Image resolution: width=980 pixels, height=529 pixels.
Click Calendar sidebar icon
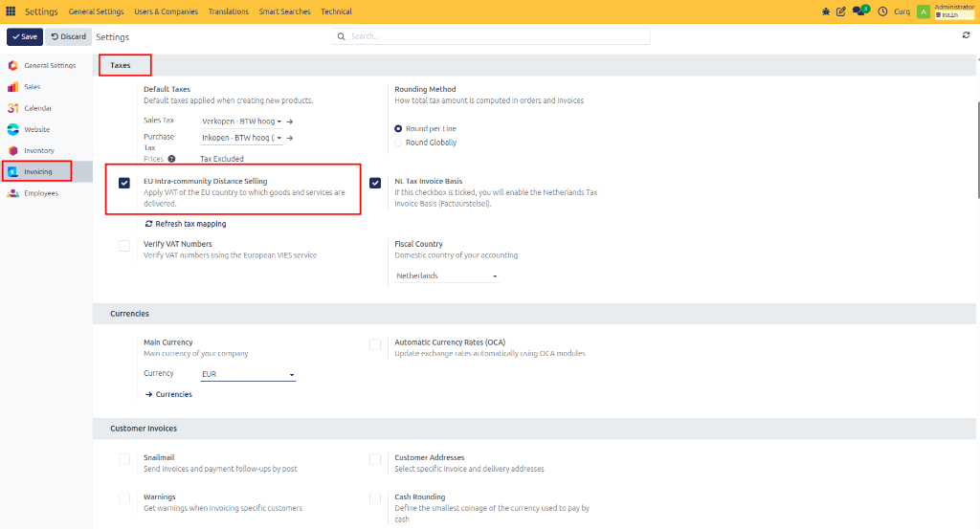(x=13, y=108)
